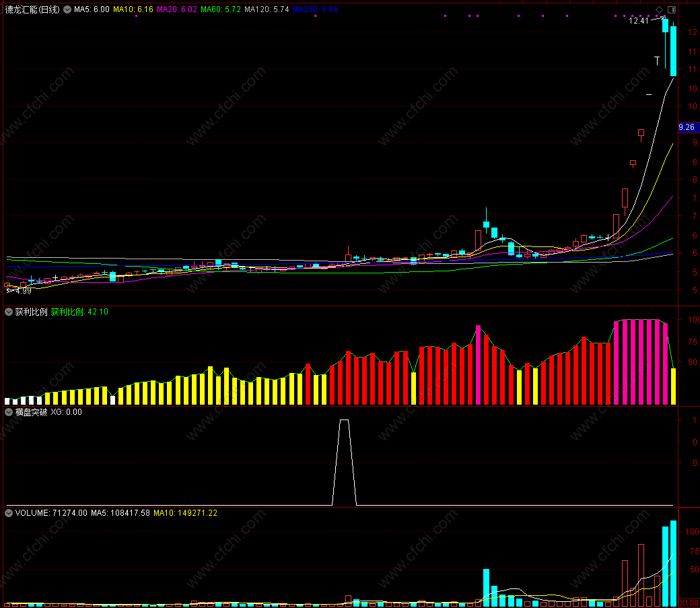
Task: Click the XG: 0.00 value
Action: coord(66,412)
